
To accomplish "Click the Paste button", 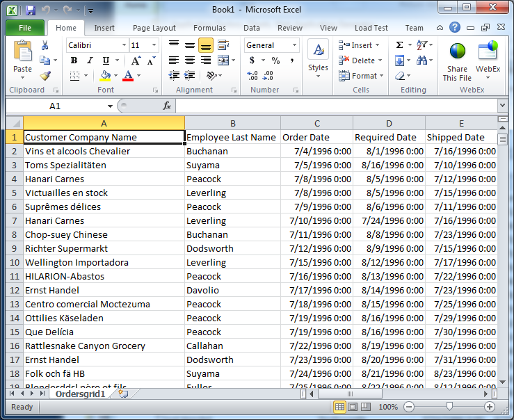I will (x=23, y=60).
